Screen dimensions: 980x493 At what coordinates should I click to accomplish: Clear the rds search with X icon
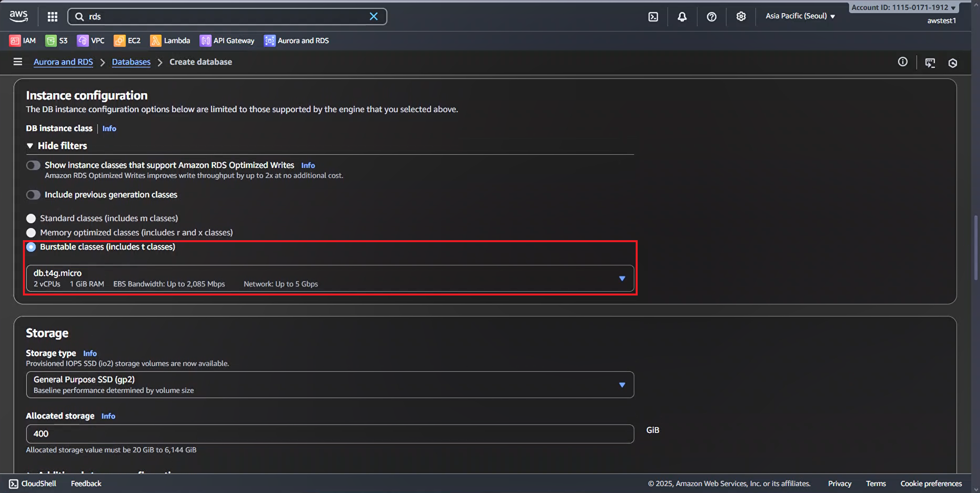(x=373, y=17)
